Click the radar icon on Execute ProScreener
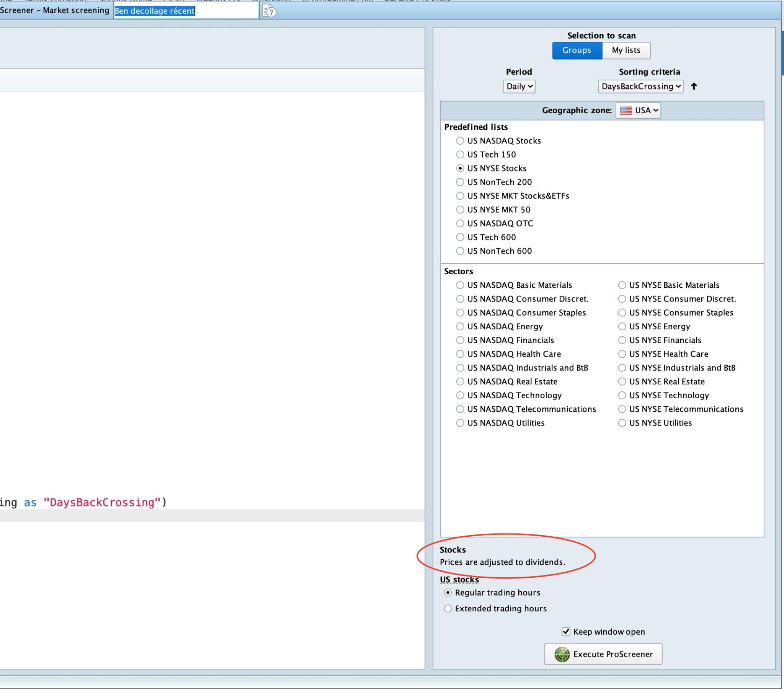The height and width of the screenshot is (689, 784). click(562, 654)
